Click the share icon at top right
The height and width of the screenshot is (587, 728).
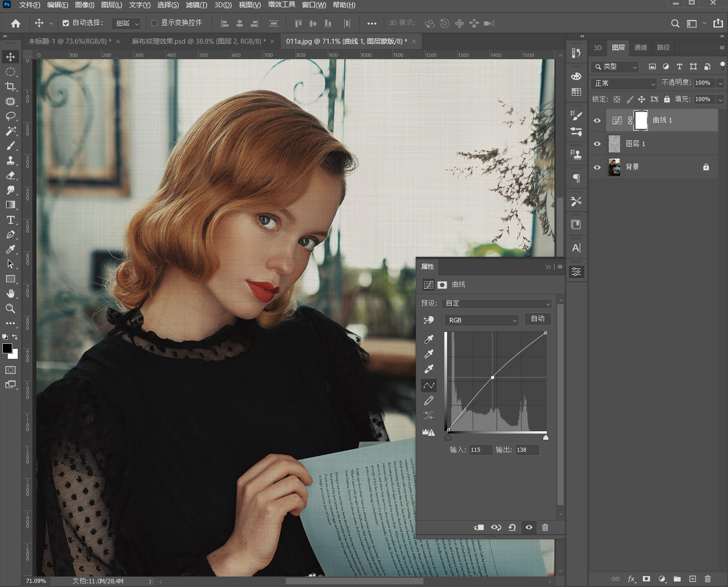coord(718,23)
